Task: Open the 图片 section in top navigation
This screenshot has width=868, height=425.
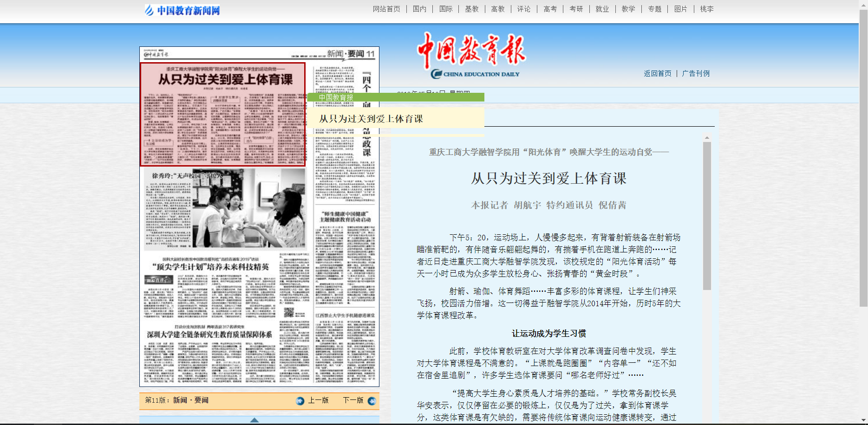Action: tap(680, 9)
